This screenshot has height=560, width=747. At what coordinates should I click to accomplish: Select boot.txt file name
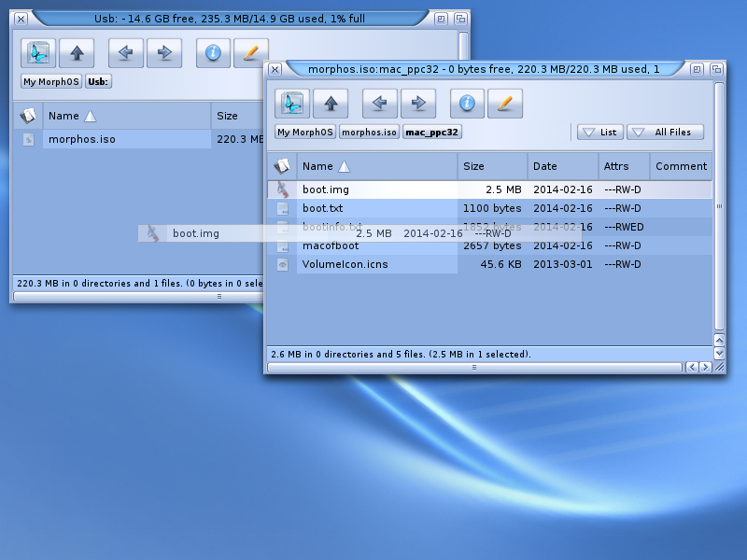click(322, 208)
